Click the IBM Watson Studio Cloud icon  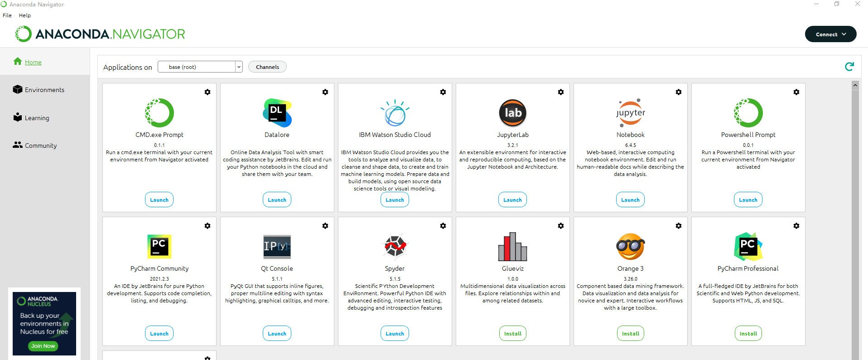pyautogui.click(x=395, y=113)
